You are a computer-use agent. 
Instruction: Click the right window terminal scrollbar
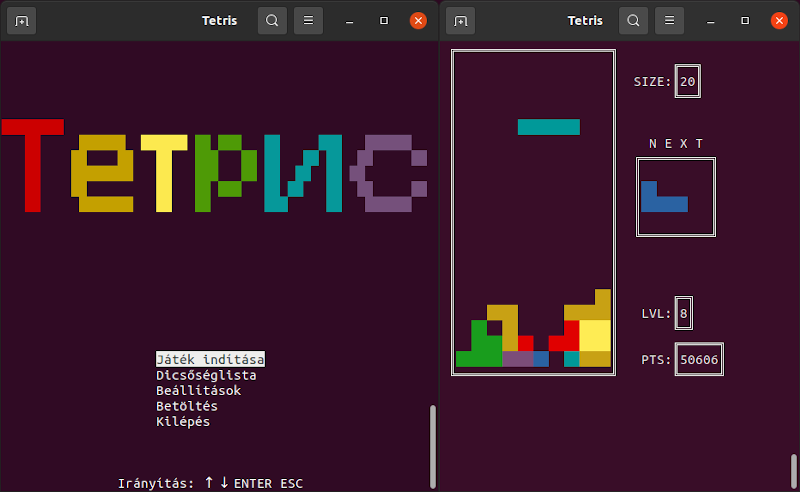pyautogui.click(x=794, y=471)
